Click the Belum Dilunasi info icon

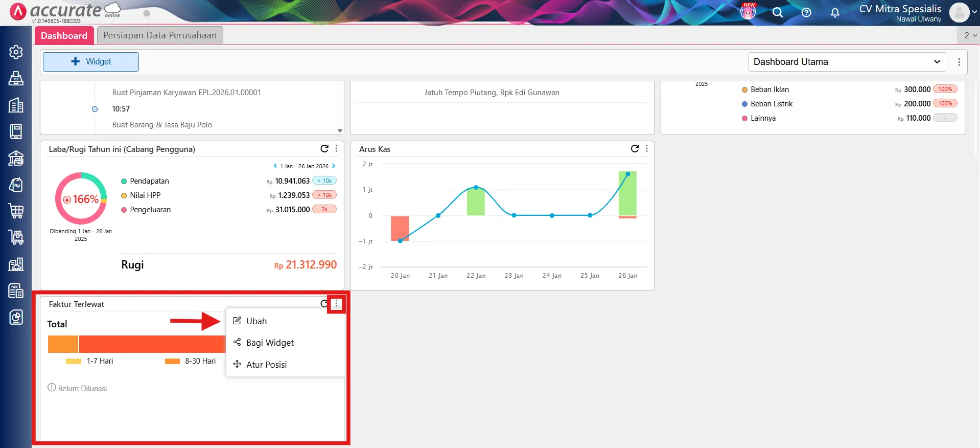coord(52,388)
